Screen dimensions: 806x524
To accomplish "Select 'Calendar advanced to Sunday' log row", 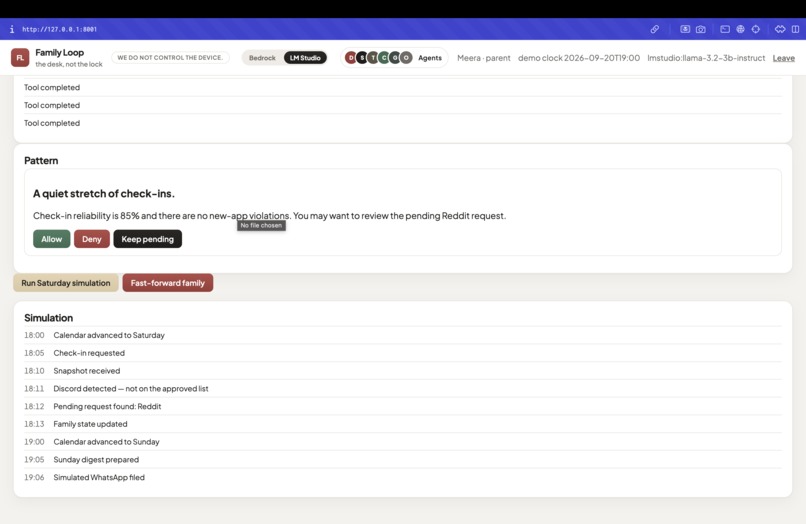I will 402,442.
